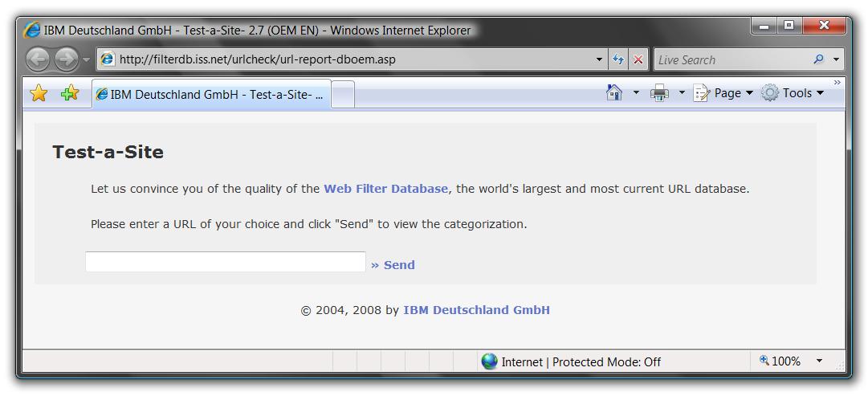Image resolution: width=868 pixels, height=396 pixels.
Task: Expand the address bar URL dropdown
Action: (x=600, y=59)
